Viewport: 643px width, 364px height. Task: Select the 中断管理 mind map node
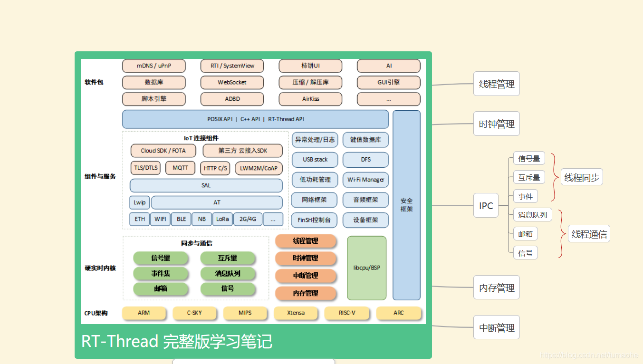(497, 327)
